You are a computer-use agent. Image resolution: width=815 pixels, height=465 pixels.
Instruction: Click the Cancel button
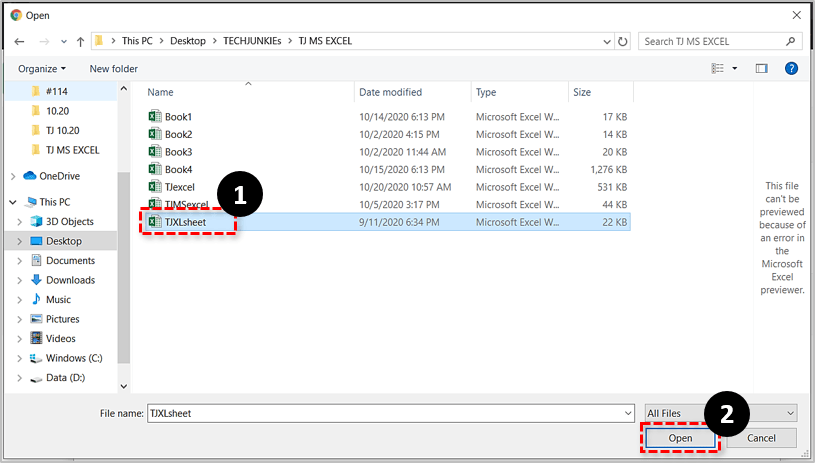click(x=761, y=438)
